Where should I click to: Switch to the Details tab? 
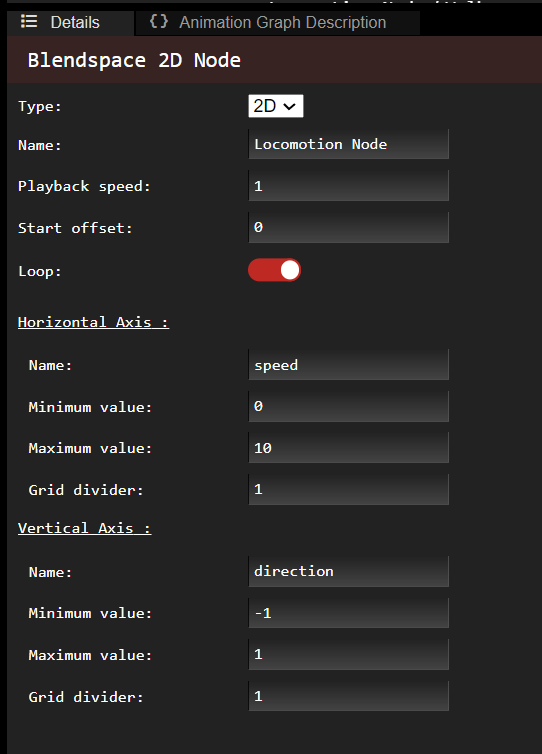pyautogui.click(x=71, y=23)
